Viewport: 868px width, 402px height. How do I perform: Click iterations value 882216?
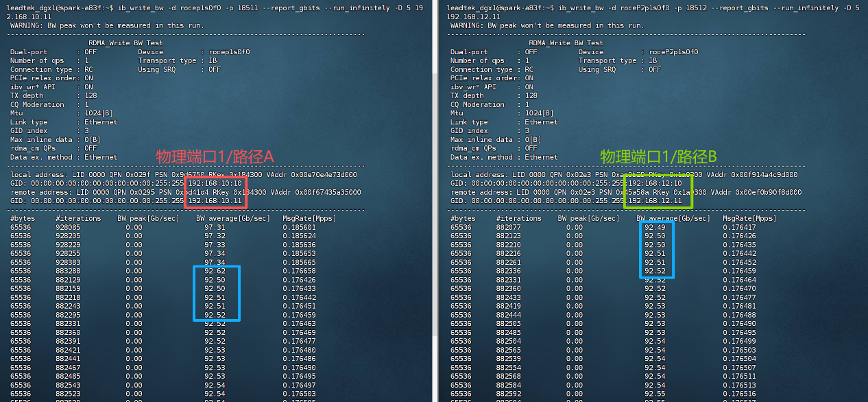(x=508, y=253)
